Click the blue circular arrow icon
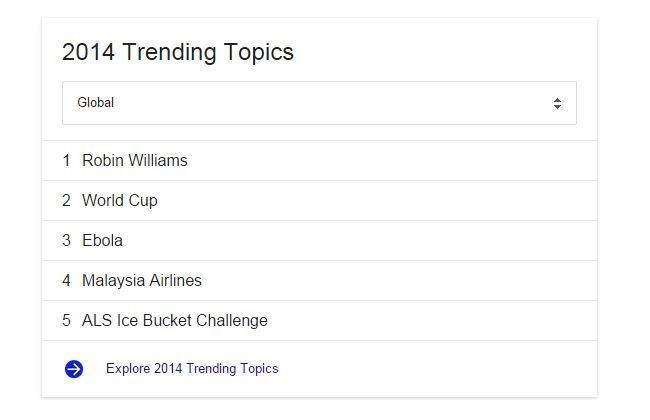The height and width of the screenshot is (420, 650). click(74, 369)
